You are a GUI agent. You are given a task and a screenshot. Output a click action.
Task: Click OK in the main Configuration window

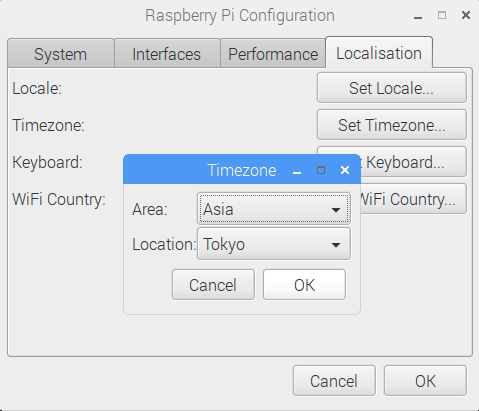point(425,381)
